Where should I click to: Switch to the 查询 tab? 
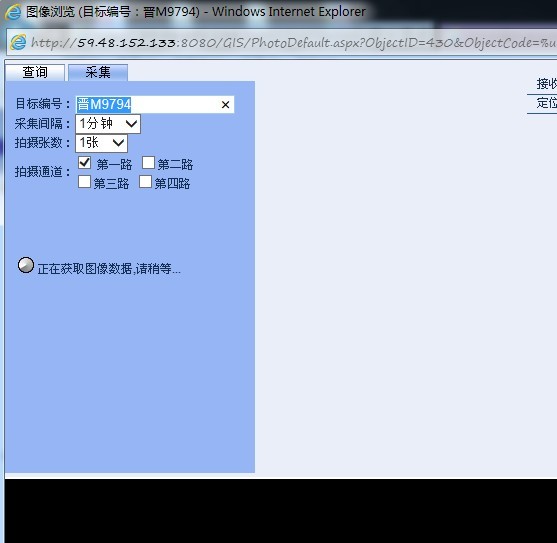(35, 72)
